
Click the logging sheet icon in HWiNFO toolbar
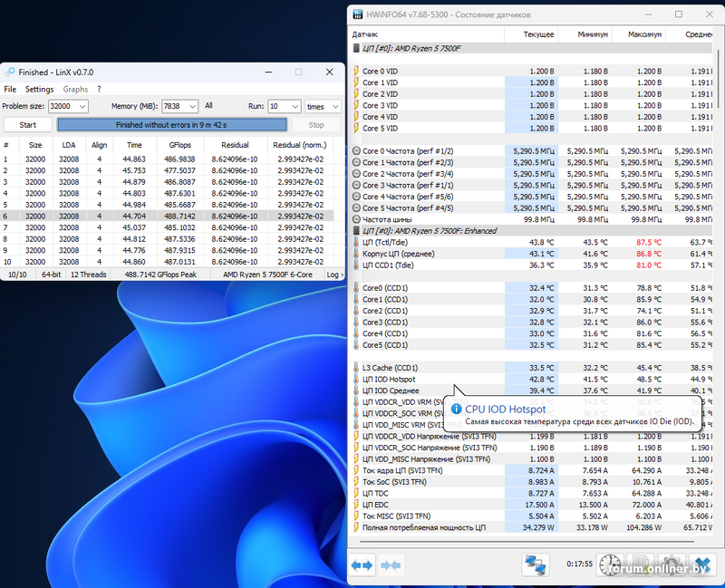coord(641,565)
